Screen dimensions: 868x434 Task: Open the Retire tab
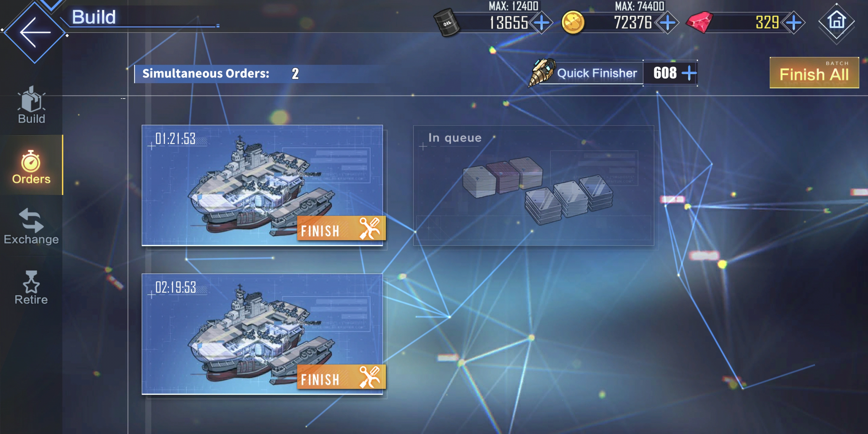point(31,288)
